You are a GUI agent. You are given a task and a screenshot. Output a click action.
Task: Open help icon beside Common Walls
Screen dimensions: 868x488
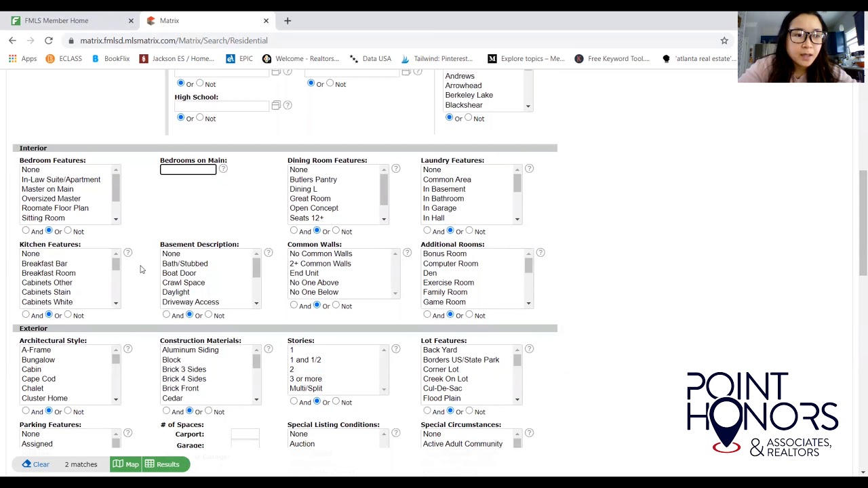[x=407, y=253]
